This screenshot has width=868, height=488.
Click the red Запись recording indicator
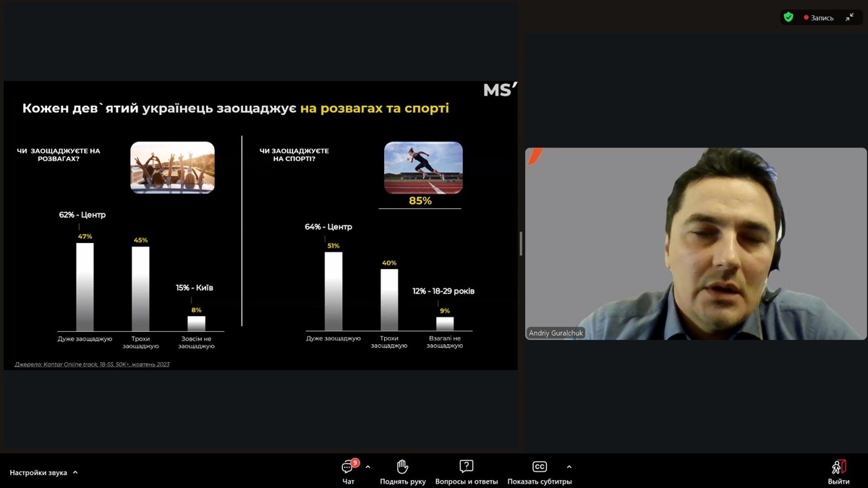[819, 17]
